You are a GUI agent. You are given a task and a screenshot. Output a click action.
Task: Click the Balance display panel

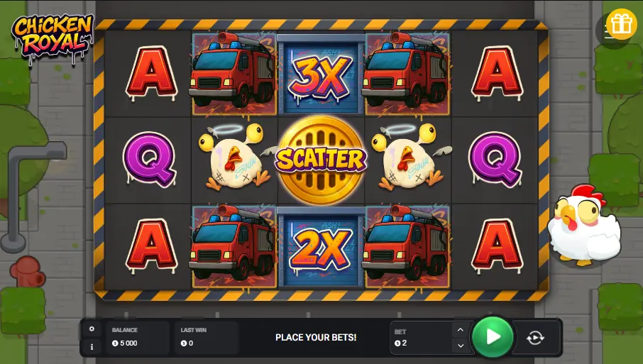coord(138,337)
